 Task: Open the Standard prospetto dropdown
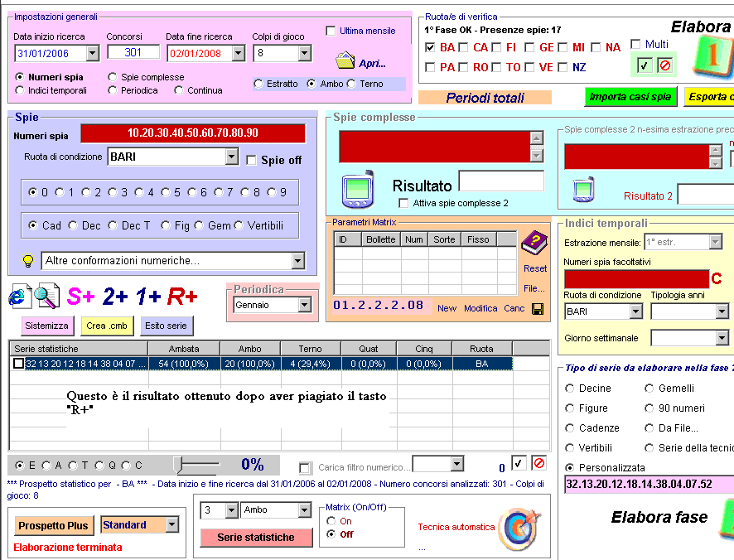[171, 525]
